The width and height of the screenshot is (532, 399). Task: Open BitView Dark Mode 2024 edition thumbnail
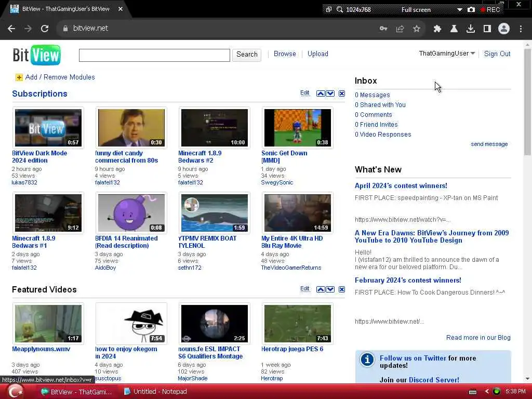(x=48, y=128)
